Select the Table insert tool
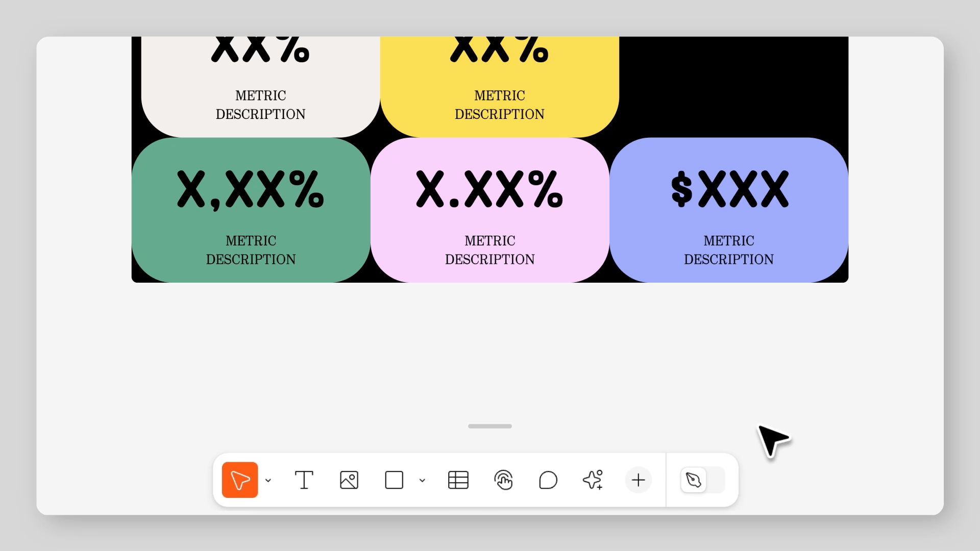 (x=459, y=480)
